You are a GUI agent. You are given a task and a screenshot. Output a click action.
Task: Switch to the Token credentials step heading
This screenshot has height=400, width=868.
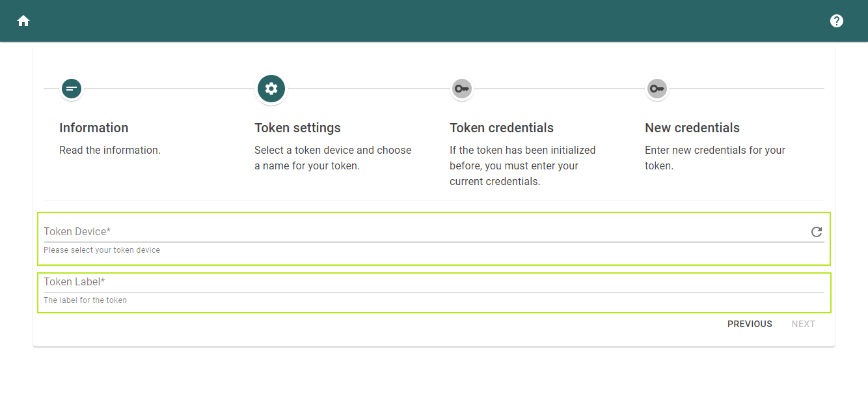click(x=502, y=128)
